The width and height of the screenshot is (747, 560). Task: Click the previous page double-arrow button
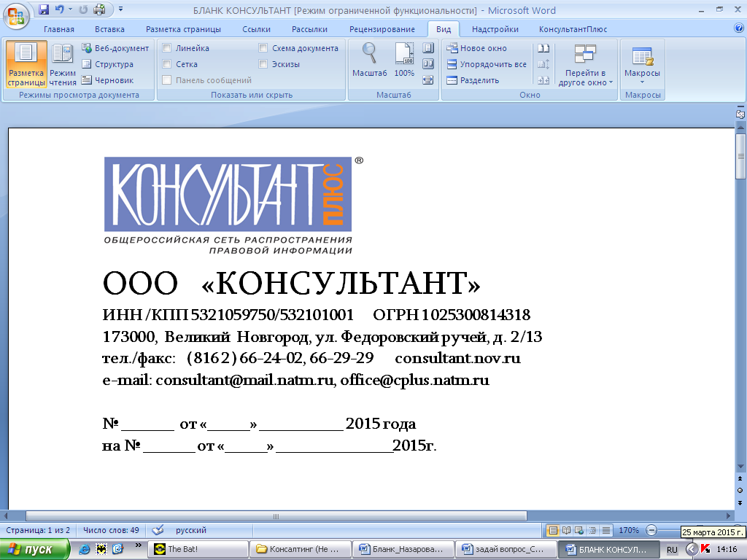(740, 478)
